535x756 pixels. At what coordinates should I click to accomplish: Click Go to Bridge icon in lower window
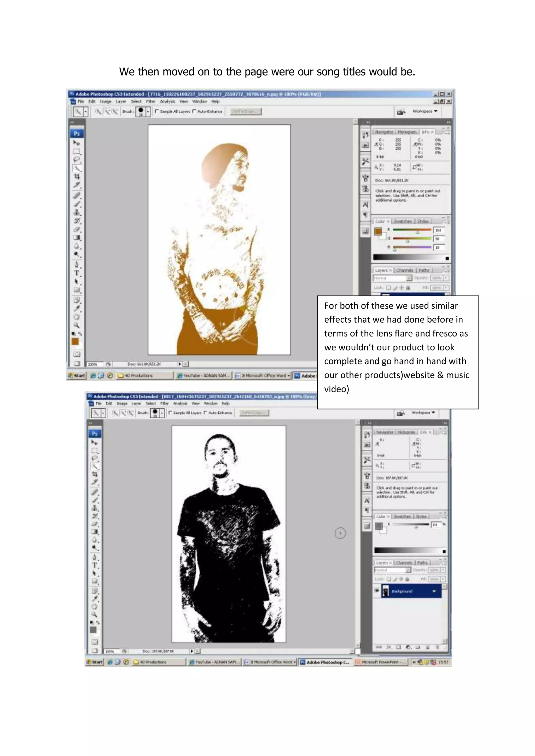[400, 413]
